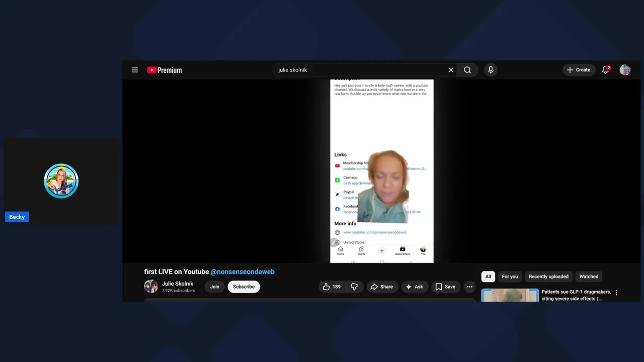Click the Membership link YouTube icon in video
Viewport: 644px width, 362px height.
tap(337, 165)
